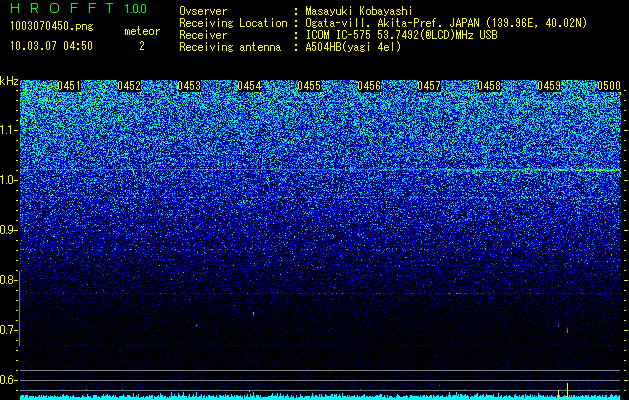
Task: Click the 0453 time marker
Action: point(189,86)
